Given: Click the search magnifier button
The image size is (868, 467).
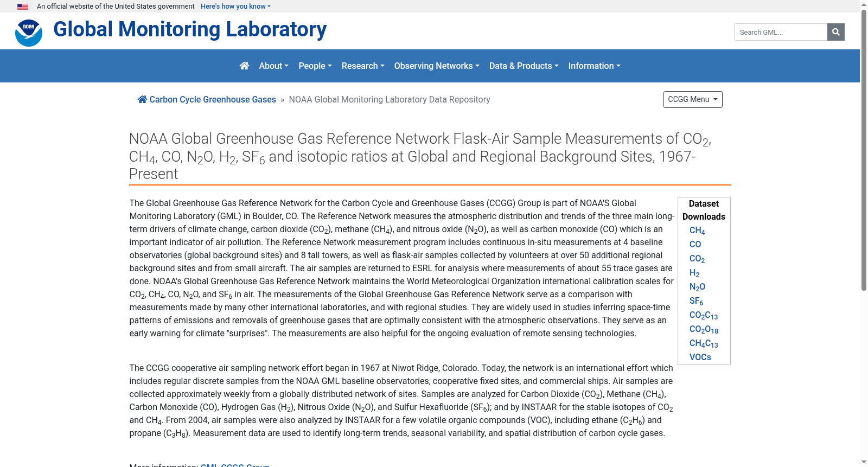Looking at the screenshot, I should (x=836, y=32).
